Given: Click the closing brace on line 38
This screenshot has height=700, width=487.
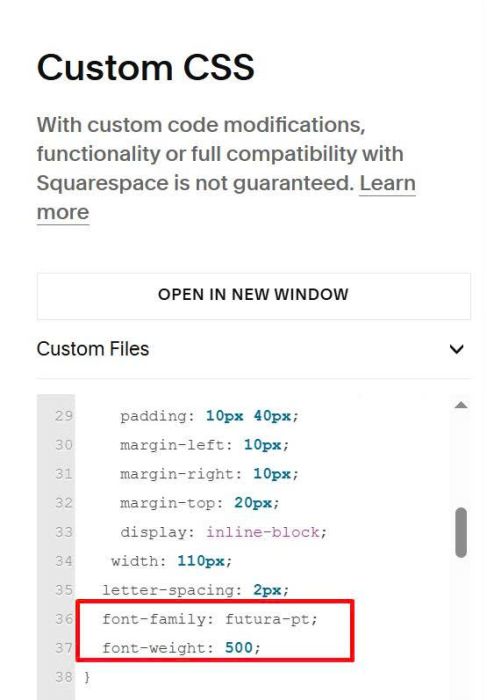Looking at the screenshot, I should pyautogui.click(x=87, y=677).
